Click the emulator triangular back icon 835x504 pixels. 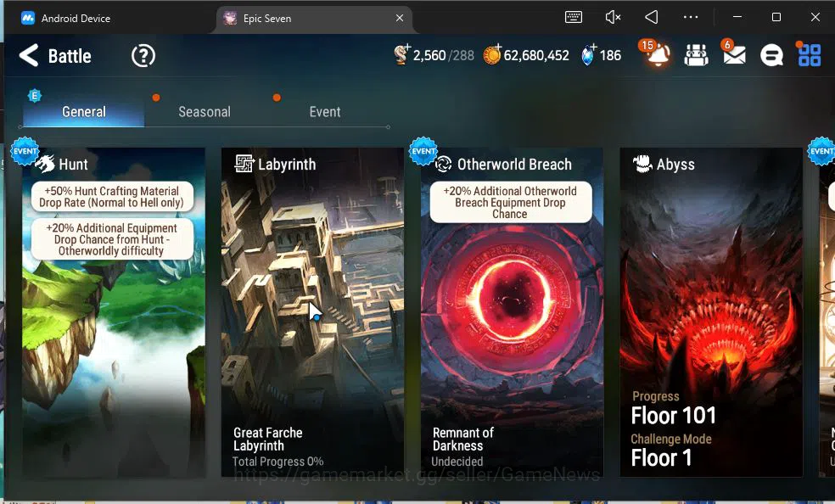click(x=651, y=18)
